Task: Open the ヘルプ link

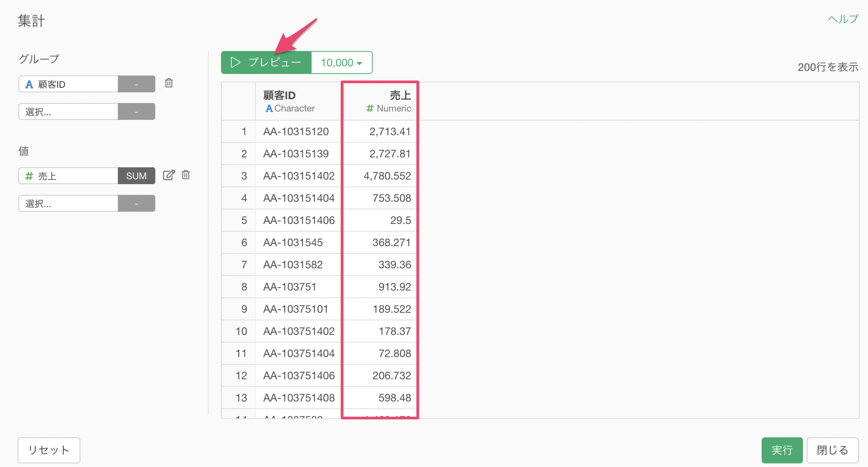Action: (843, 19)
